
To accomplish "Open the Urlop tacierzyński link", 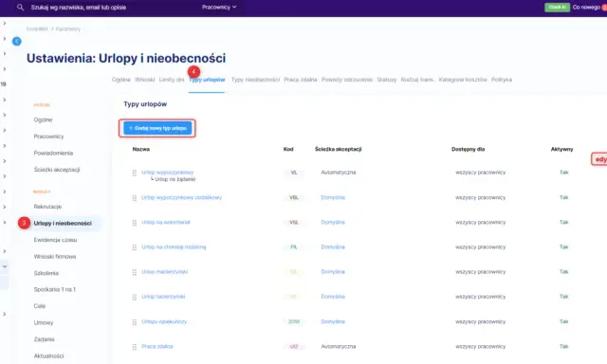I will coord(163,297).
